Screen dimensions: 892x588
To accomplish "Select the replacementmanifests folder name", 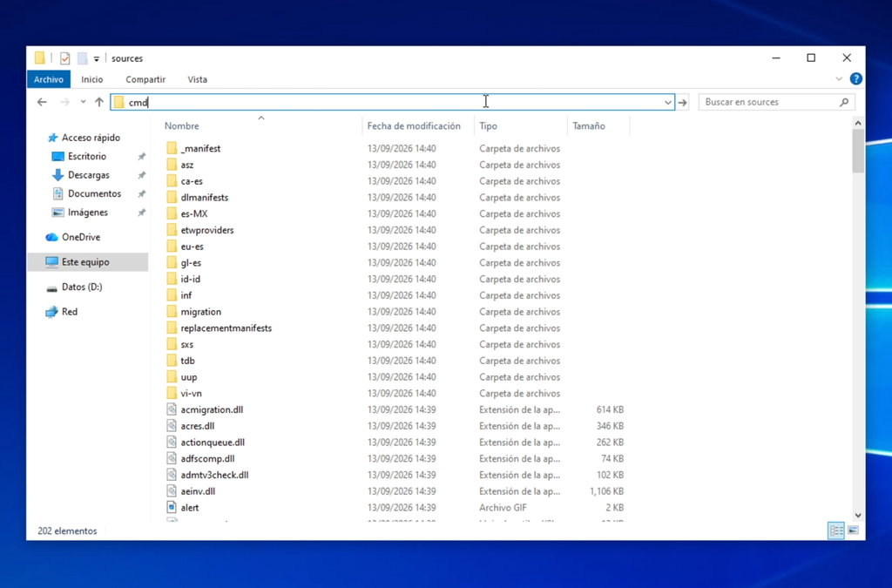I will click(x=226, y=328).
